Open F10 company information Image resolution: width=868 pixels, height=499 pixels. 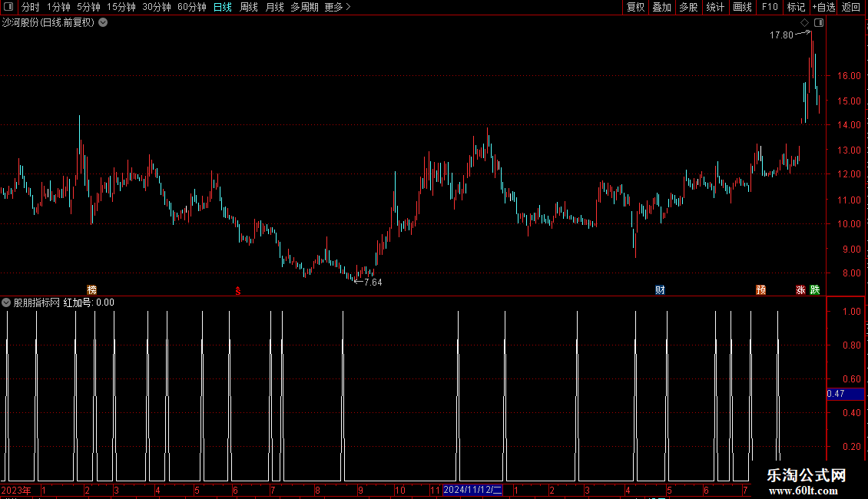[x=770, y=7]
